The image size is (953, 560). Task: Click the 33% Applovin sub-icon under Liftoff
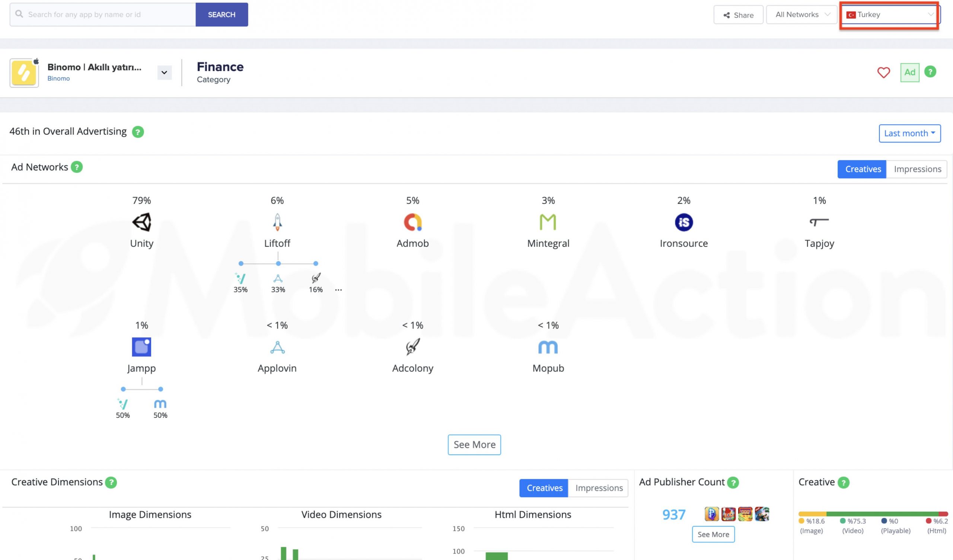tap(278, 278)
